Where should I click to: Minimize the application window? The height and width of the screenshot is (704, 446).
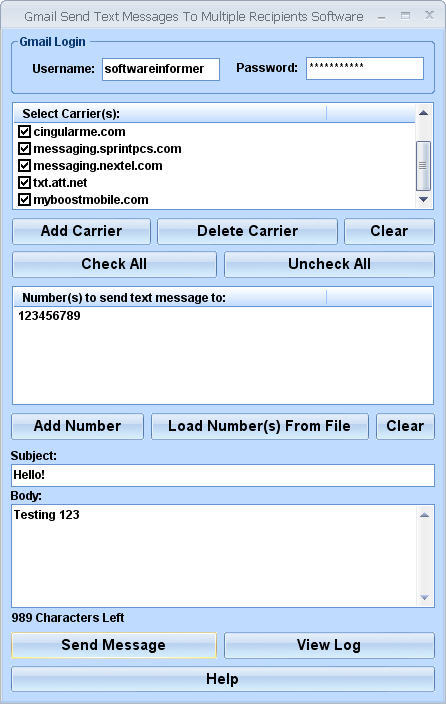[382, 17]
